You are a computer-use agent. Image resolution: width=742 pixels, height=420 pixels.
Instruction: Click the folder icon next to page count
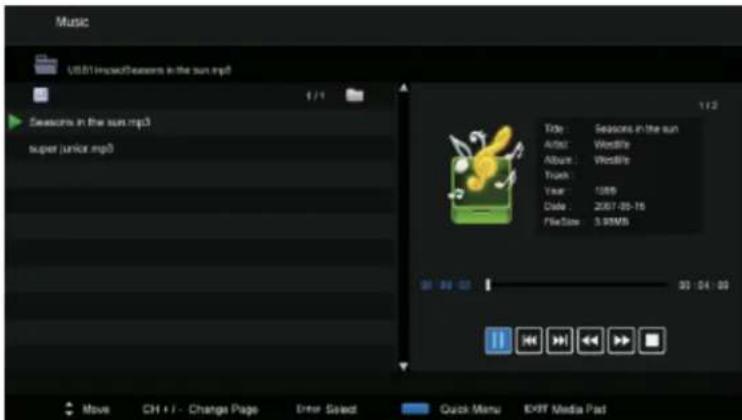point(354,96)
